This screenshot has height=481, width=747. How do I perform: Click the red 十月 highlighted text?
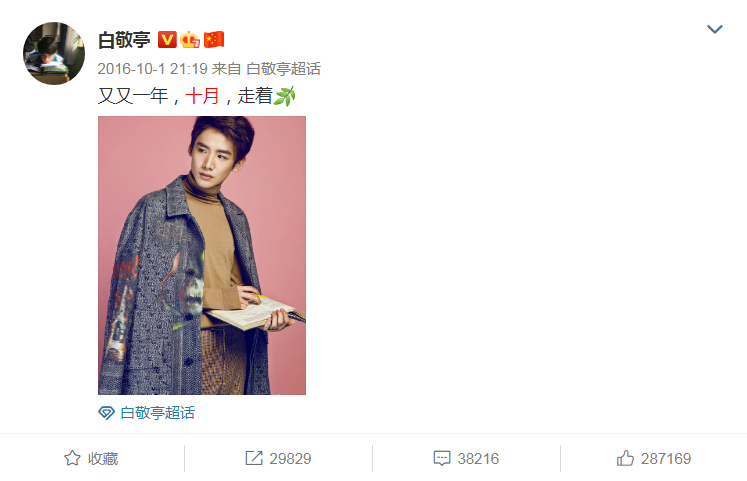tap(202, 96)
